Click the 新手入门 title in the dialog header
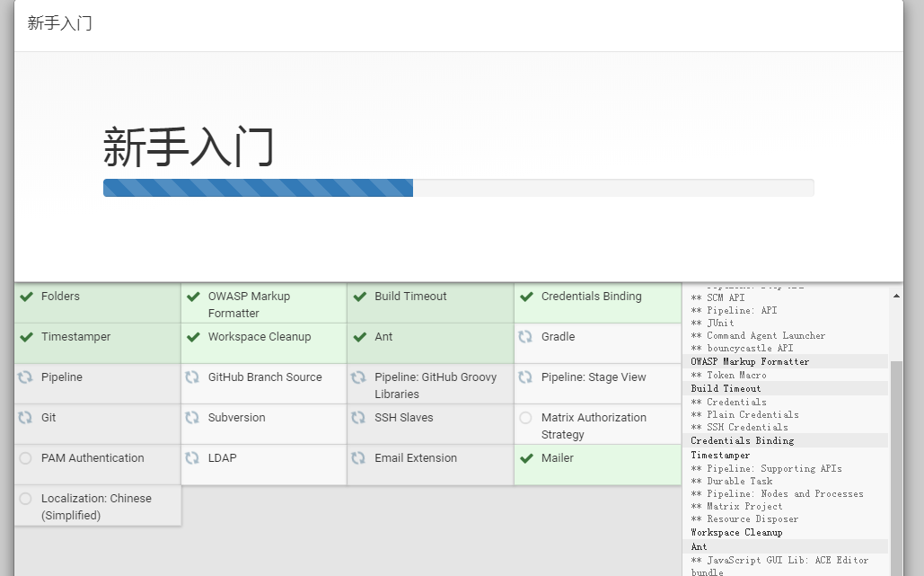Image resolution: width=924 pixels, height=576 pixels. click(x=59, y=23)
